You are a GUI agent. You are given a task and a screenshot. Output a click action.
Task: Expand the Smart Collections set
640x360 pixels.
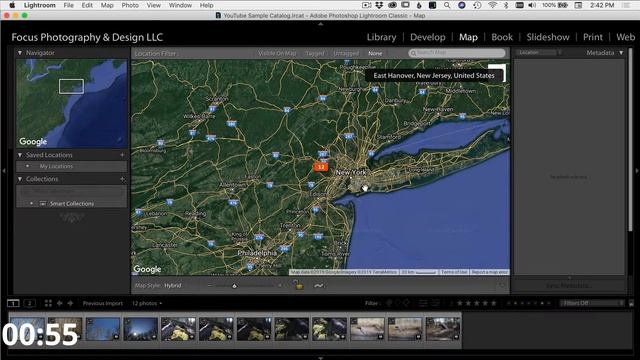31,203
